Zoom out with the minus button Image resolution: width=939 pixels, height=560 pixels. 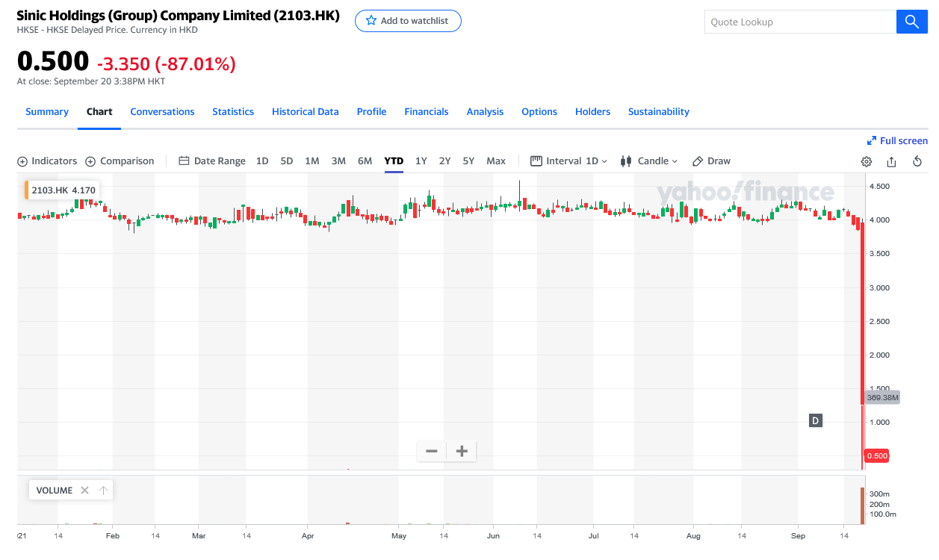point(432,451)
